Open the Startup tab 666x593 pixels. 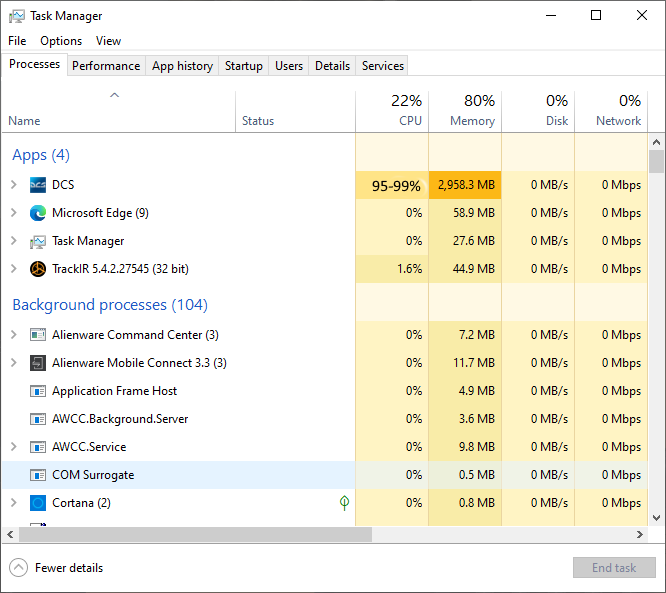tap(244, 66)
